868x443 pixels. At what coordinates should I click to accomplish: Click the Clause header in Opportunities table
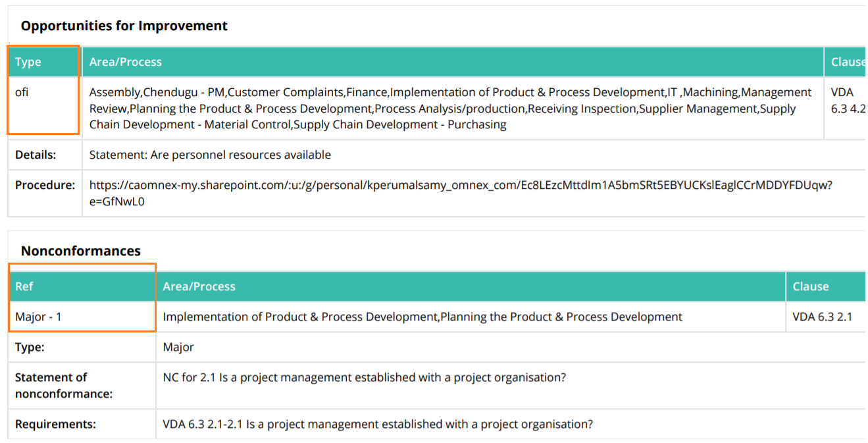click(x=846, y=62)
